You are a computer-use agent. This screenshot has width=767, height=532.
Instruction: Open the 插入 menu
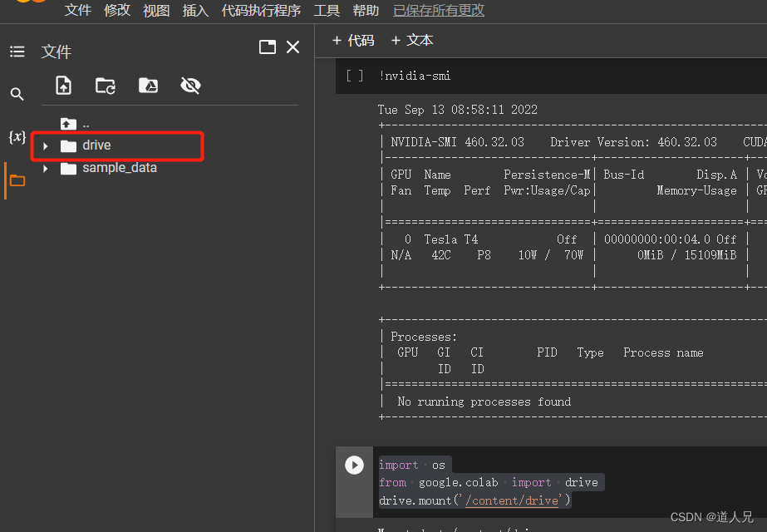coord(195,10)
